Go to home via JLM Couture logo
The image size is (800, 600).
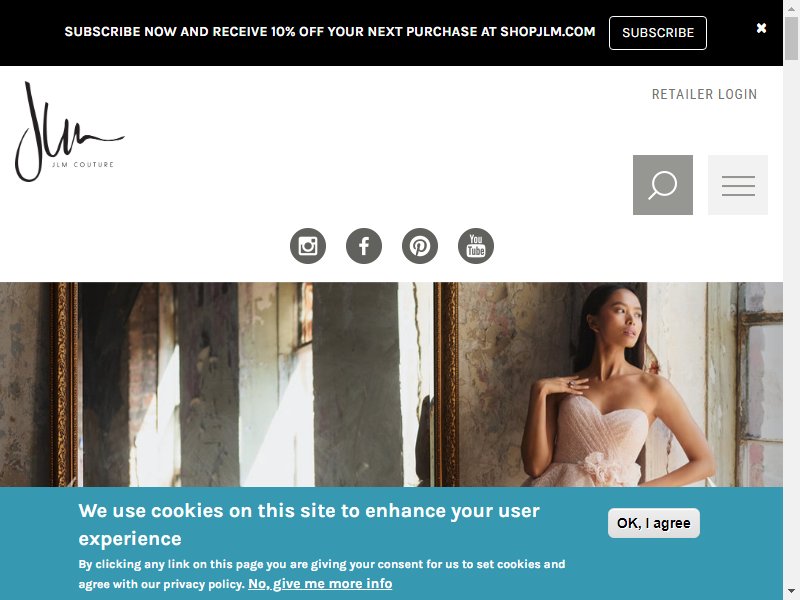click(x=69, y=132)
